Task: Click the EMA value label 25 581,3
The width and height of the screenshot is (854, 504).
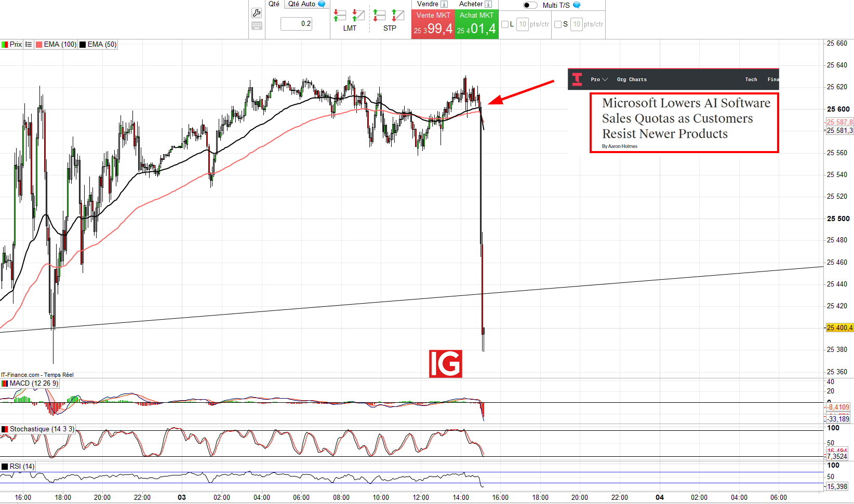Action: click(839, 131)
